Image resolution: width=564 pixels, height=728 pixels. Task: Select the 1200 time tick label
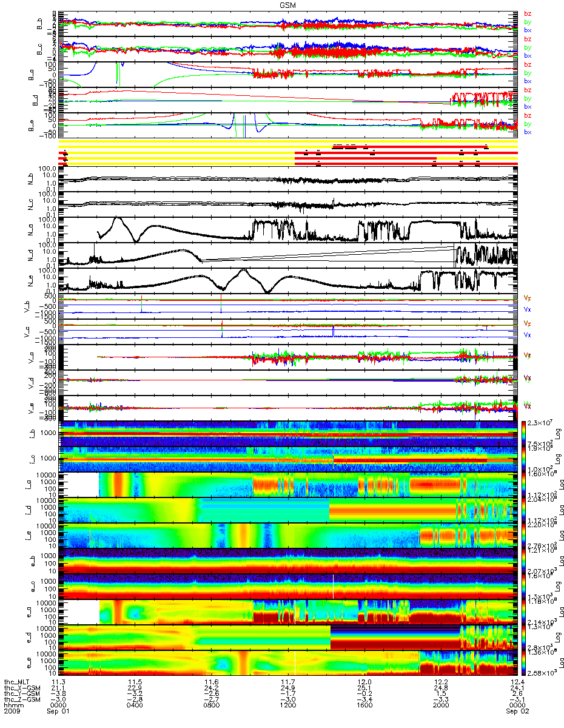[287, 706]
